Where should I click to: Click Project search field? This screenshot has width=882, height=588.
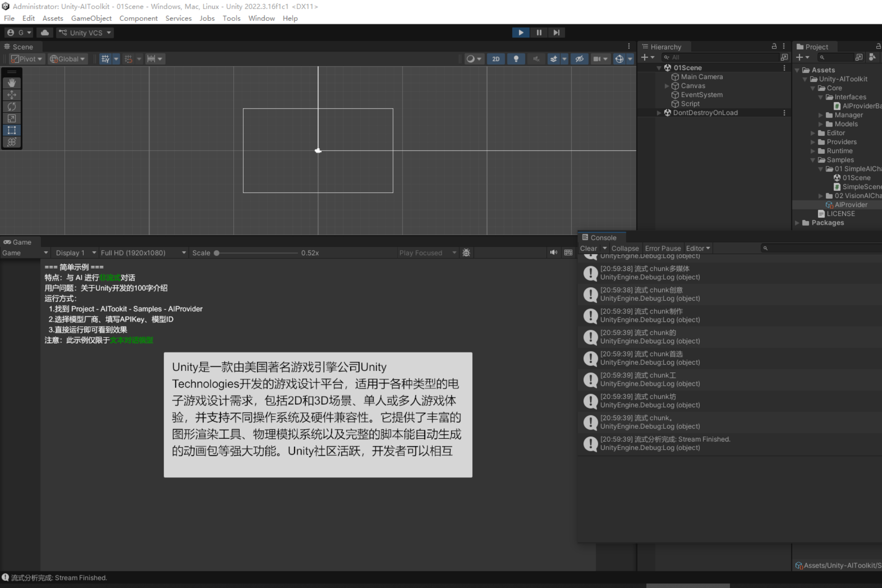pyautogui.click(x=835, y=57)
